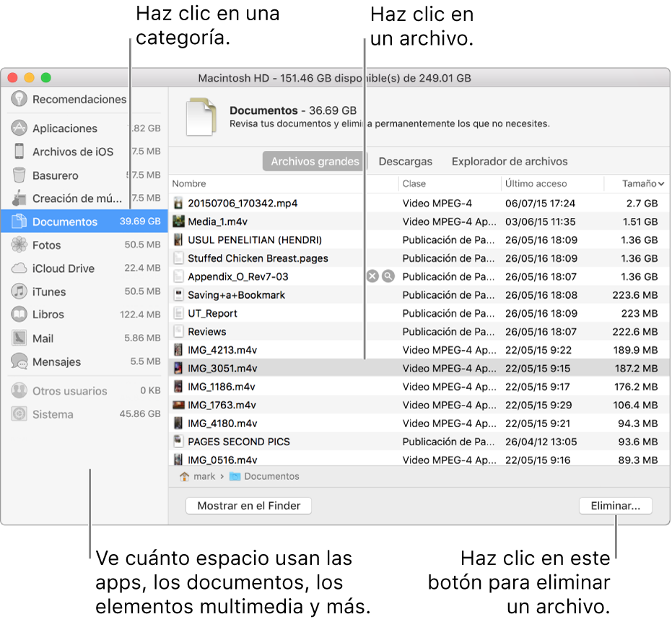Click the Documentos 39.69 GB size value
This screenshot has height=622, width=672.
pos(140,221)
